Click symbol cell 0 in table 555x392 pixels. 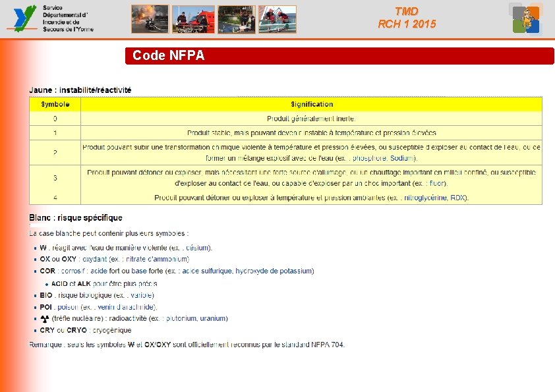55,119
